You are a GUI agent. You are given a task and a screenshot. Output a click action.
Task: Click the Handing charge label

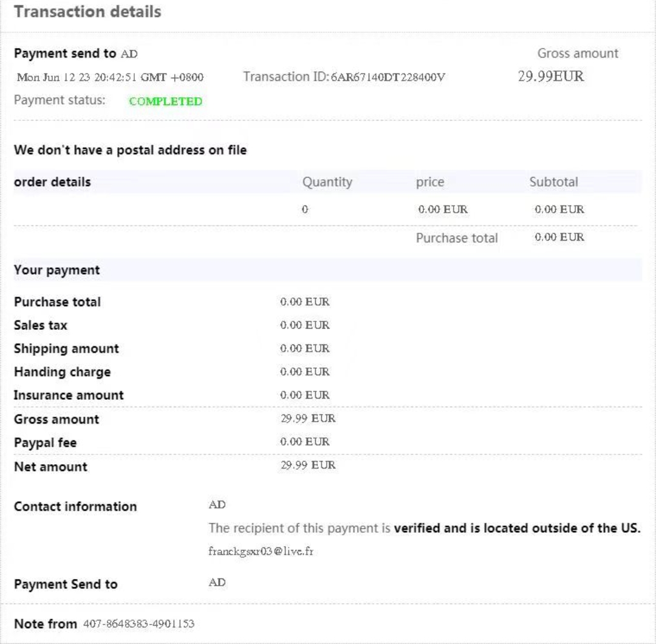tap(62, 372)
